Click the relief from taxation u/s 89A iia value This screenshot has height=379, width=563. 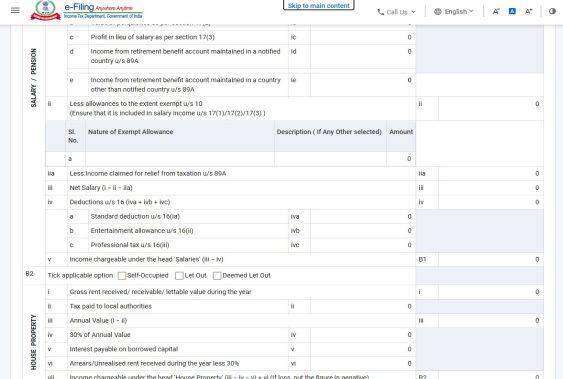[x=490, y=173]
